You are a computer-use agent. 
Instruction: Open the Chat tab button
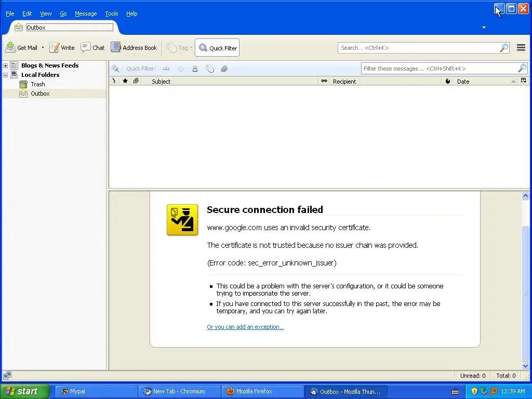click(x=92, y=48)
